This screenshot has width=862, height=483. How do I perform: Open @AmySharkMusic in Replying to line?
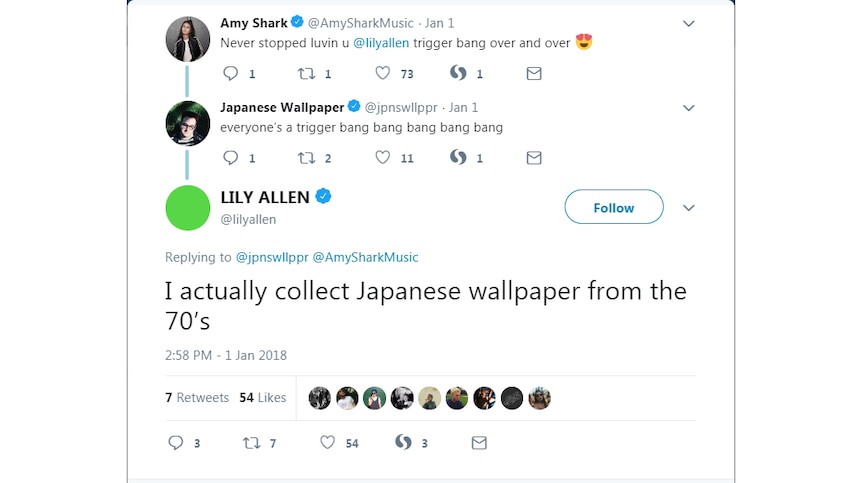pyautogui.click(x=365, y=257)
